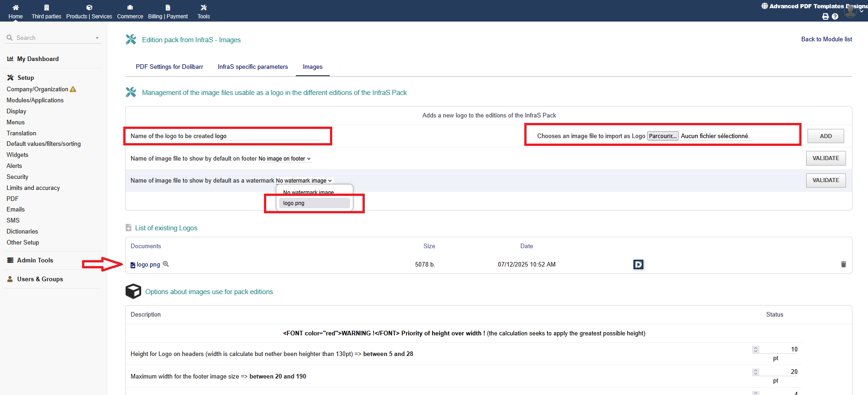This screenshot has width=868, height=395.
Task: Select logo.png in the watermark dropdown list
Action: (314, 203)
